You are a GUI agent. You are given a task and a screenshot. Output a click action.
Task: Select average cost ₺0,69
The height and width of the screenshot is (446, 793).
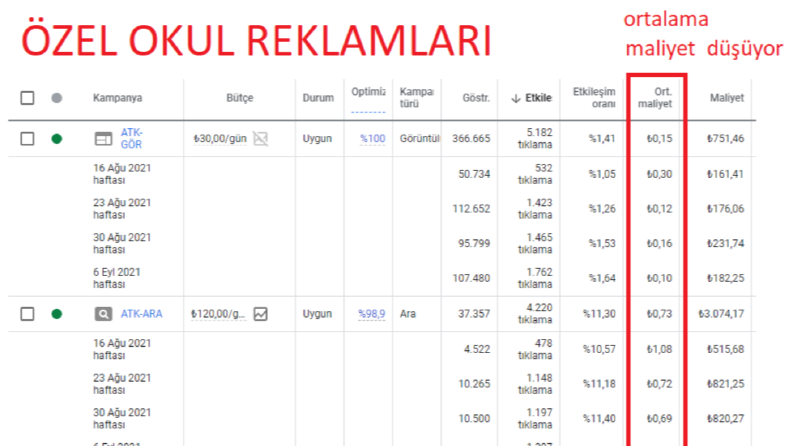point(659,419)
